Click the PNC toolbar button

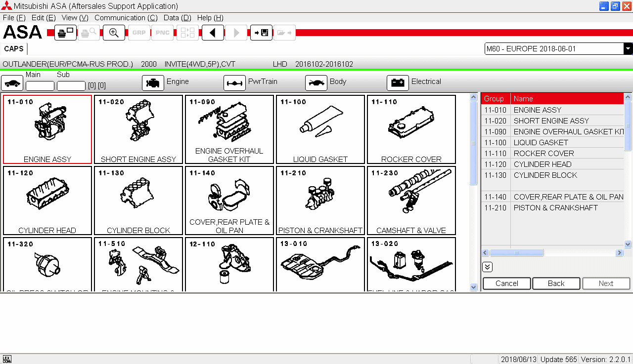162,33
